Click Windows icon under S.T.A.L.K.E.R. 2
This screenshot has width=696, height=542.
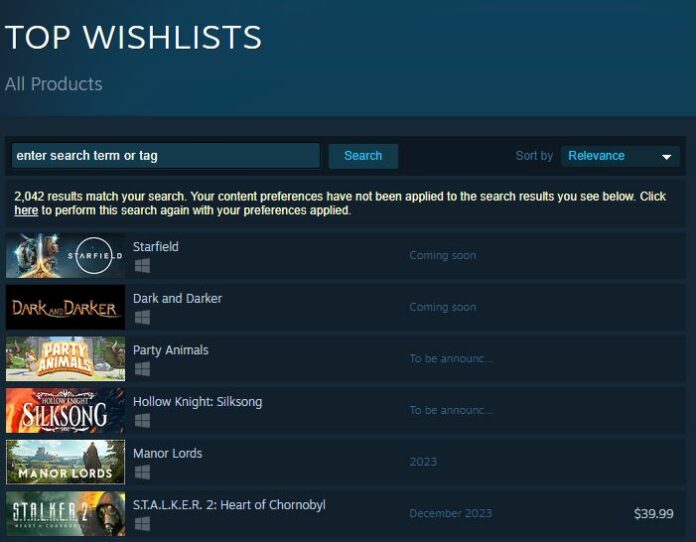pos(142,524)
